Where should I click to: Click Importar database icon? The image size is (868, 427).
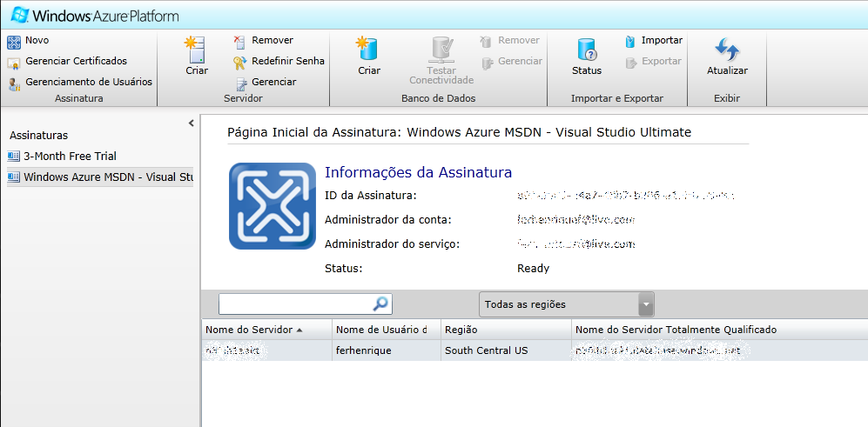coord(630,41)
